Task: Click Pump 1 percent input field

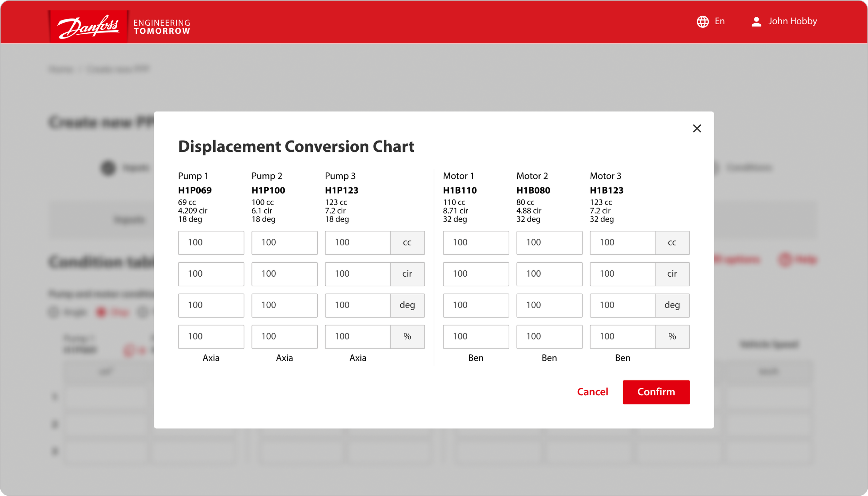Action: (x=211, y=336)
